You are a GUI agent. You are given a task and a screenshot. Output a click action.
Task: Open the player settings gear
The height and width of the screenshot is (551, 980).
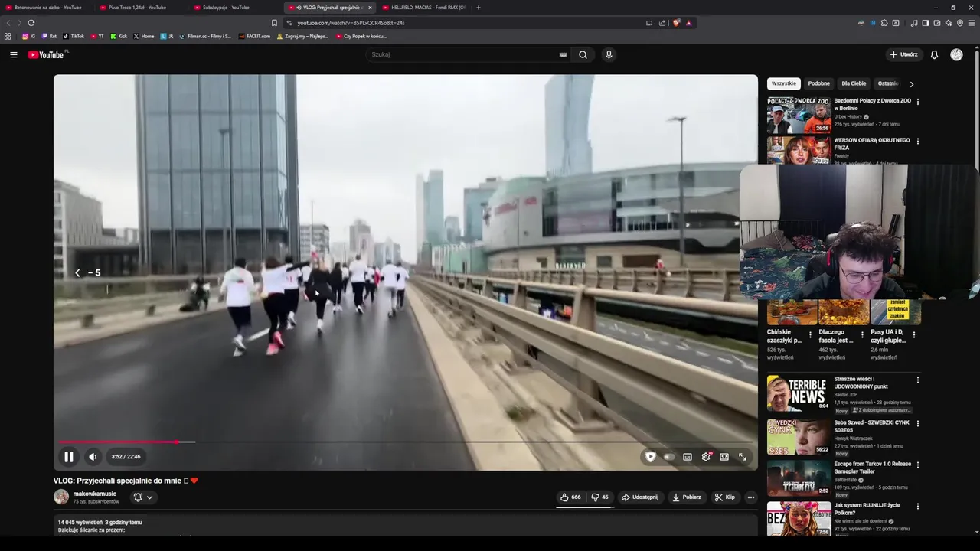coord(706,457)
